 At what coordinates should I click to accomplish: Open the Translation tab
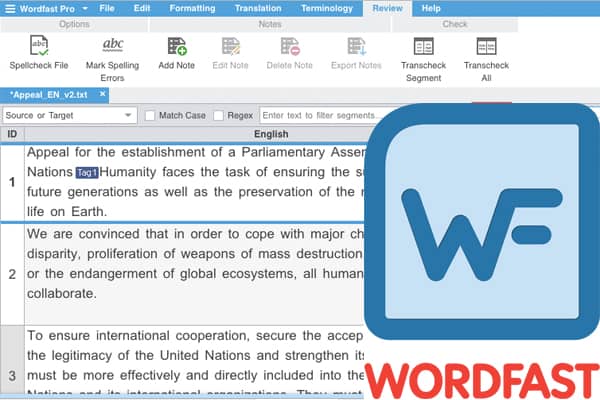click(258, 8)
